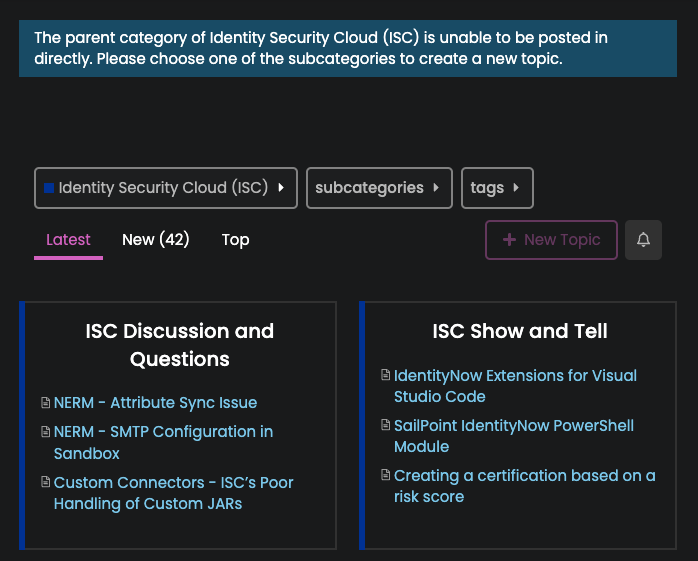Open Creating a certification based on risk score
Screen dimensions: 698x561
(524, 486)
